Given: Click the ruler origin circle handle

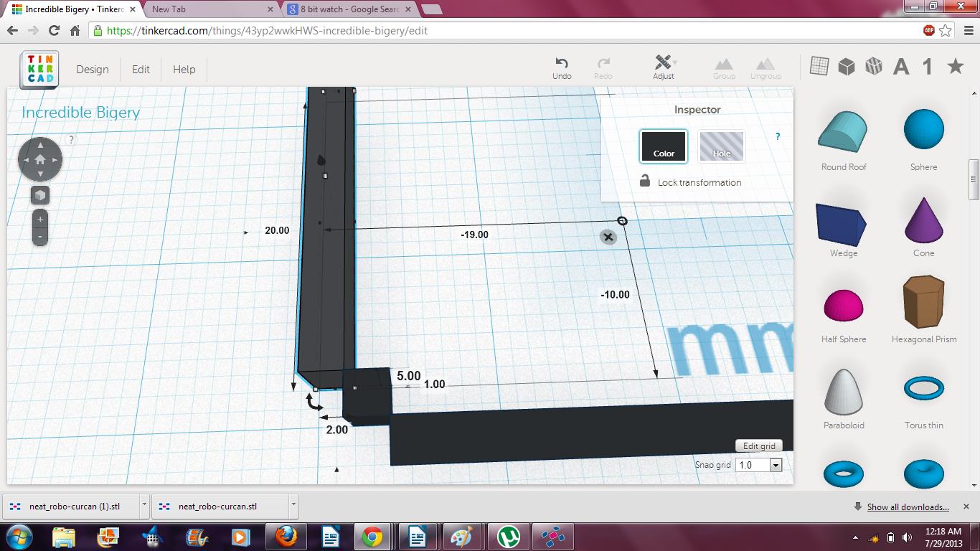Looking at the screenshot, I should pyautogui.click(x=622, y=221).
